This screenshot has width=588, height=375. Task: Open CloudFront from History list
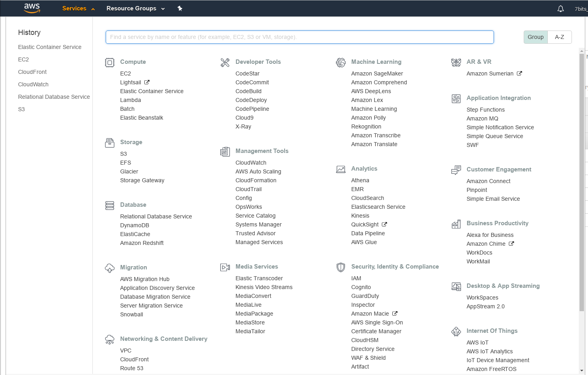(33, 72)
